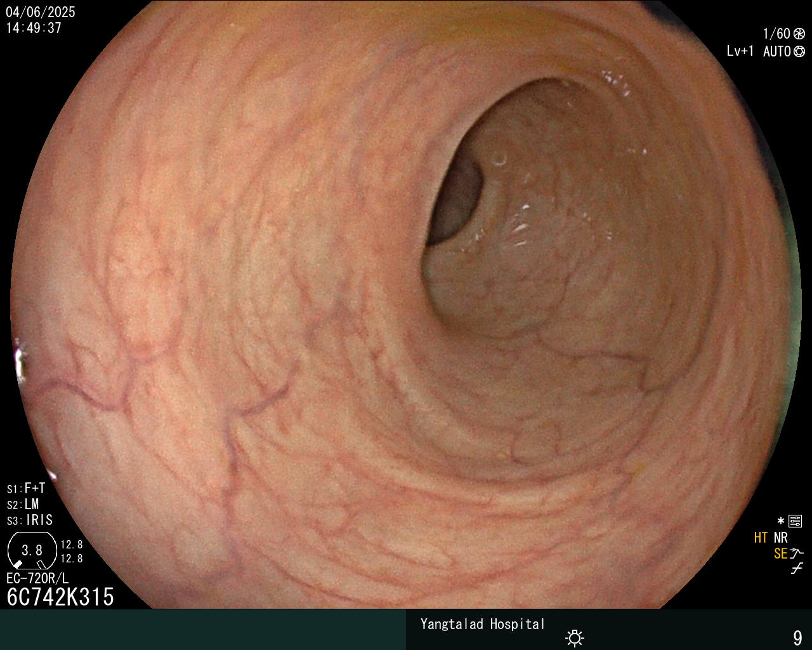Click the iris aperture icon beside AUTO
This screenshot has height=650, width=812.
[799, 51]
